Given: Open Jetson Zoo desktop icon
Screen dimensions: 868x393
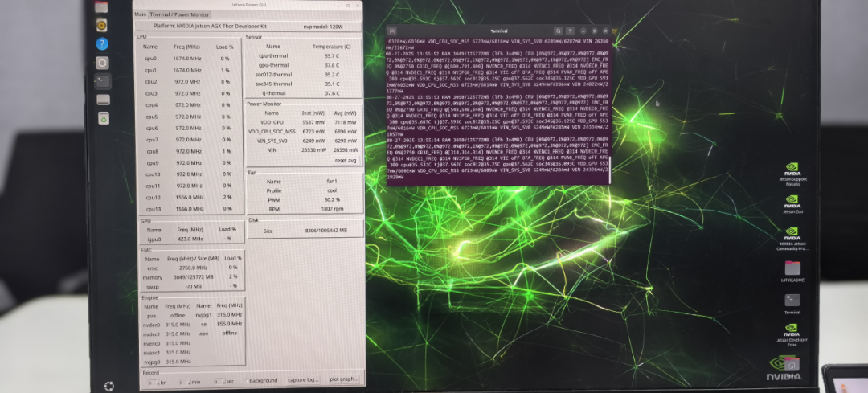Looking at the screenshot, I should 792,203.
